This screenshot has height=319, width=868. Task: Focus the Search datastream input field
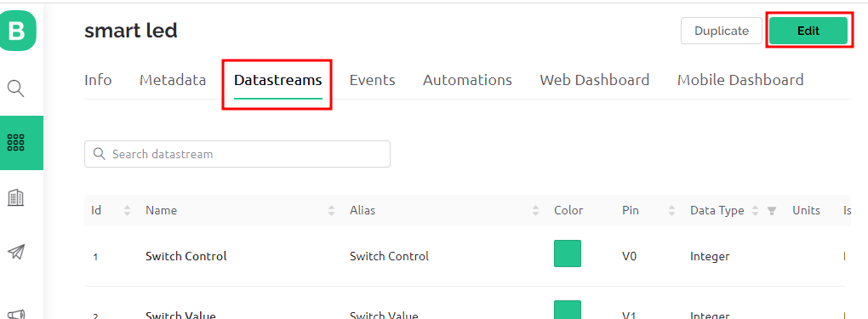[237, 154]
